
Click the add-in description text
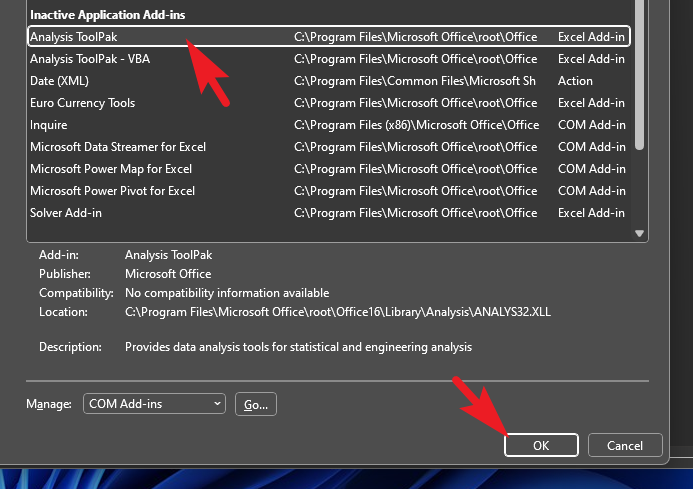(298, 347)
